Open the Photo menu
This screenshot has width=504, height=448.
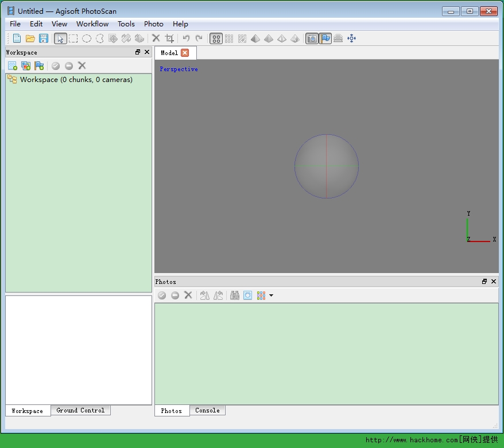point(154,24)
